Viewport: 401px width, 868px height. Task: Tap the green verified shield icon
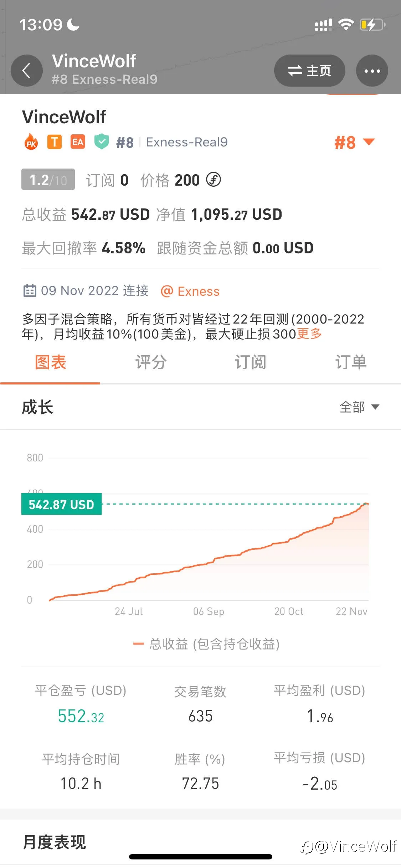tap(102, 142)
